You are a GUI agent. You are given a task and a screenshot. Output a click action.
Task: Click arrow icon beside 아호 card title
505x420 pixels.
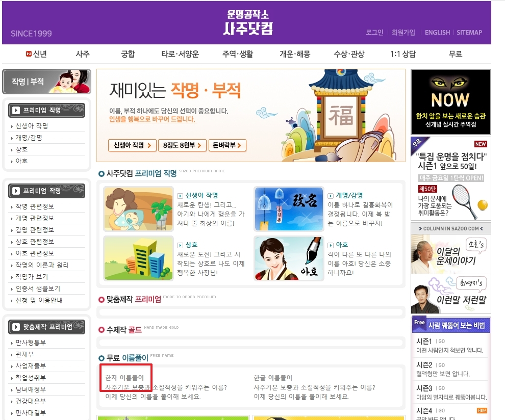[x=331, y=245]
